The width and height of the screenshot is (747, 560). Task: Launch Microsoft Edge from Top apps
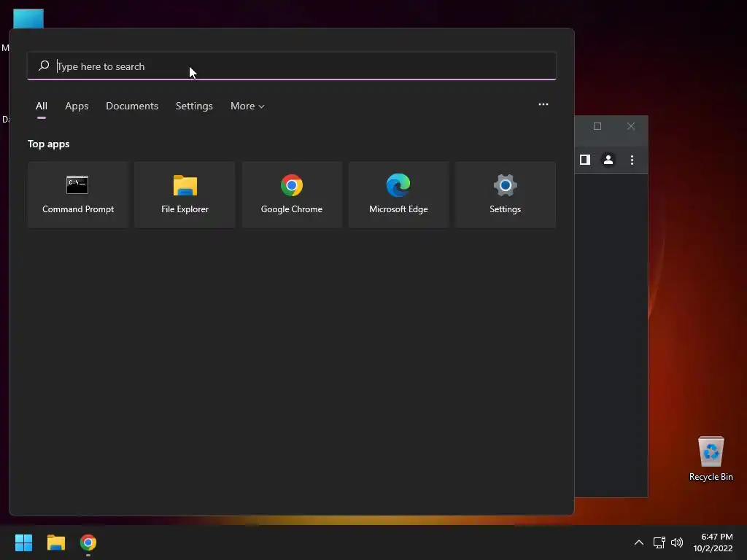click(x=398, y=195)
